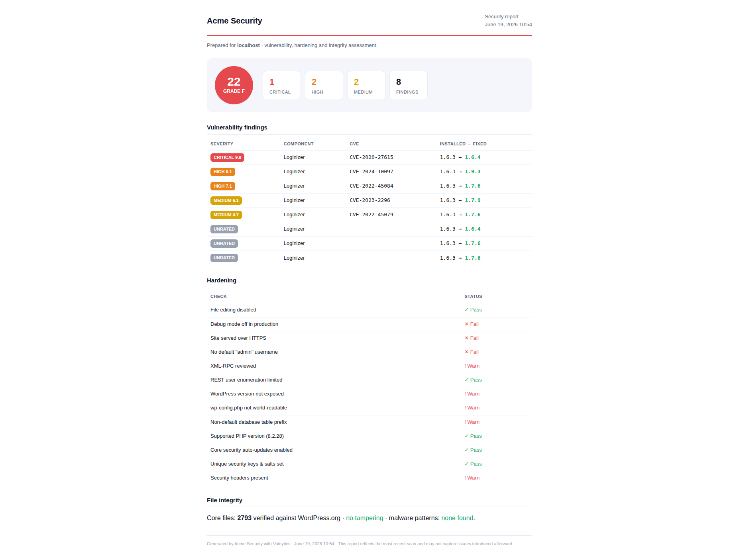Click Pass status for File editing disabled
Screen dimensions: 733x560
pyautogui.click(x=473, y=310)
